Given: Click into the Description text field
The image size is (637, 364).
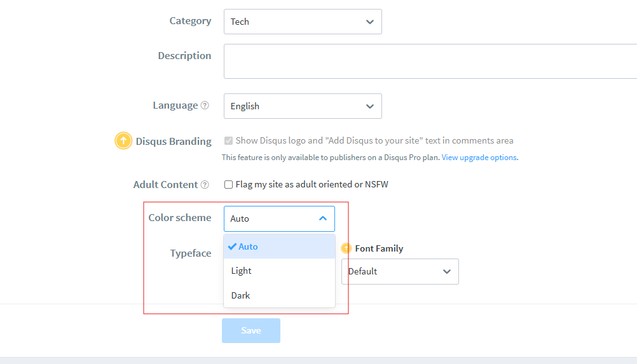Looking at the screenshot, I should point(430,61).
